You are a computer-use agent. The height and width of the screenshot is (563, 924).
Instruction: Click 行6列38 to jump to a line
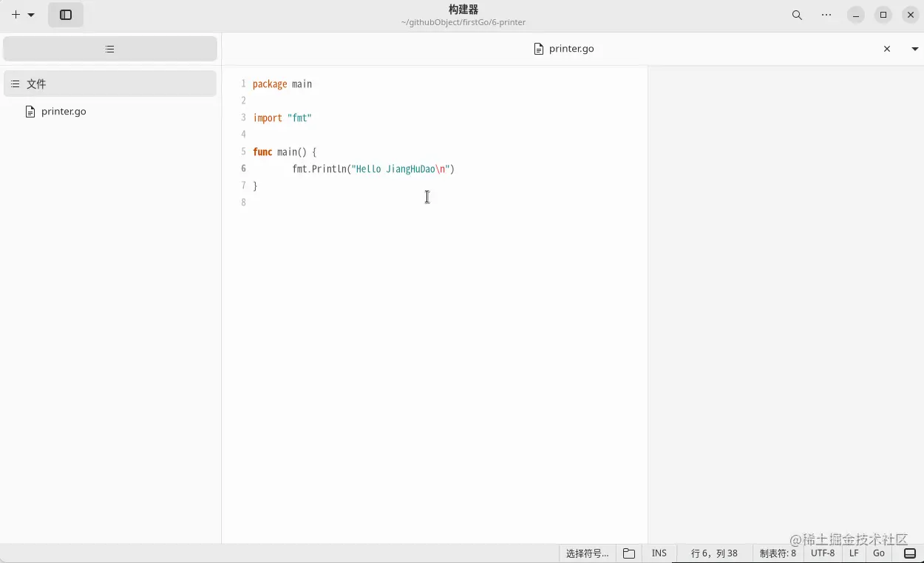pyautogui.click(x=713, y=553)
